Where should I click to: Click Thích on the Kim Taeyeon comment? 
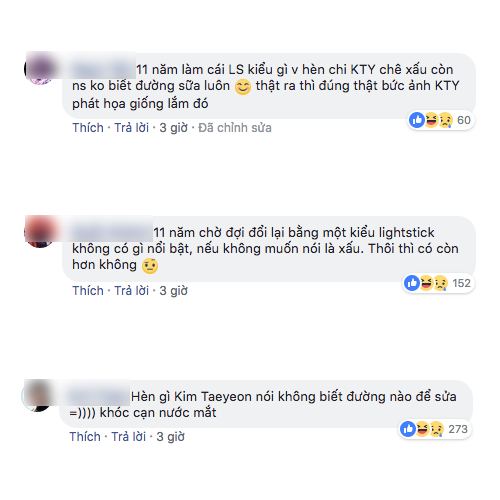85,437
